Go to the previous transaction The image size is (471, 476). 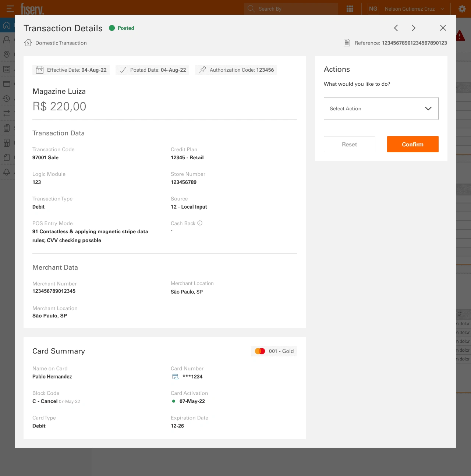(396, 28)
